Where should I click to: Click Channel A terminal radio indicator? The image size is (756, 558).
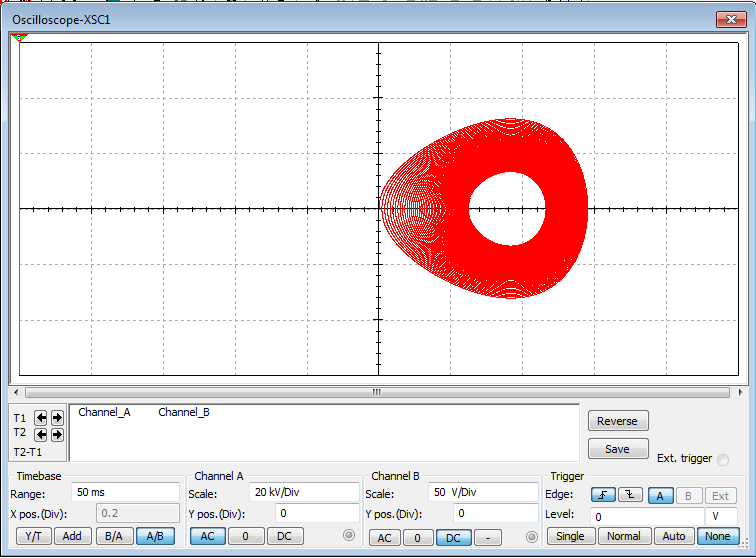click(x=349, y=535)
